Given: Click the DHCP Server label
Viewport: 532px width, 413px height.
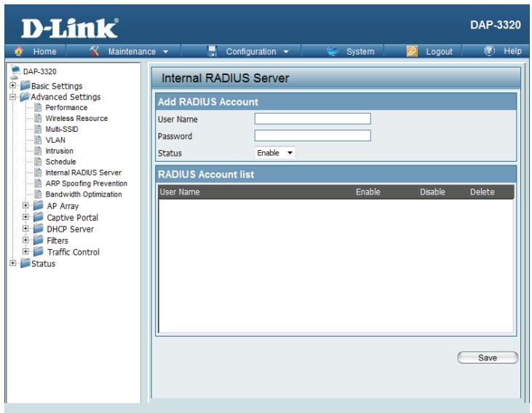Looking at the screenshot, I should click(x=71, y=229).
